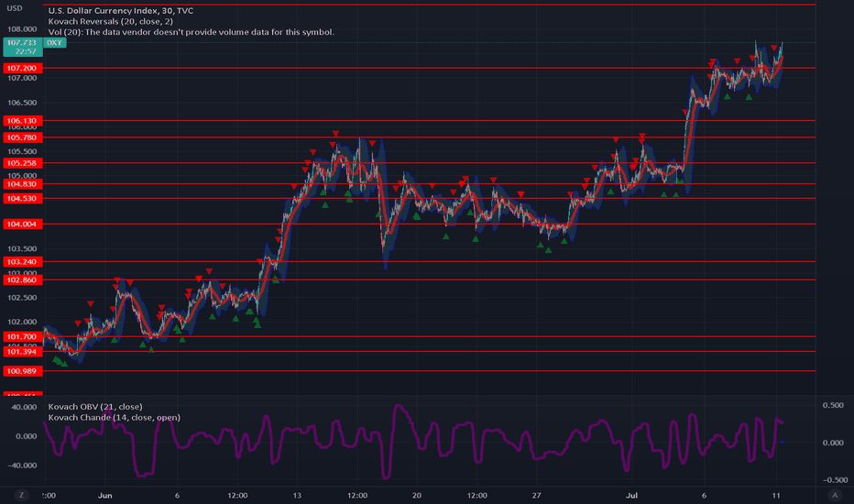Image resolution: width=854 pixels, height=504 pixels.
Task: Select the 103.240 price level label
Action: (x=22, y=261)
